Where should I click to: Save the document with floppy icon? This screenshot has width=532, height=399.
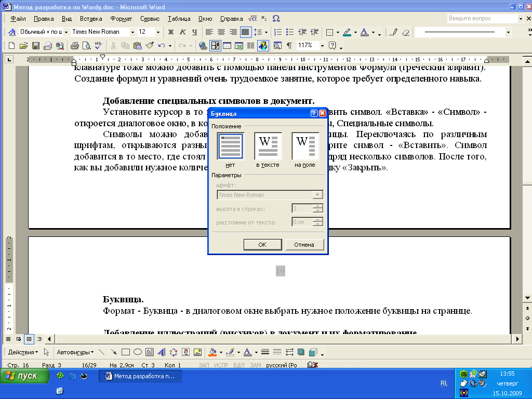point(36,46)
